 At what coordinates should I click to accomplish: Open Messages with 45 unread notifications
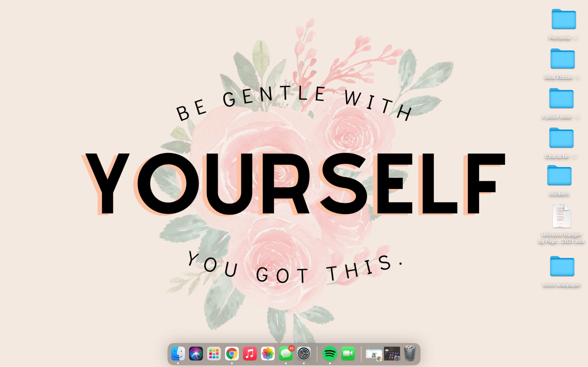coord(286,354)
